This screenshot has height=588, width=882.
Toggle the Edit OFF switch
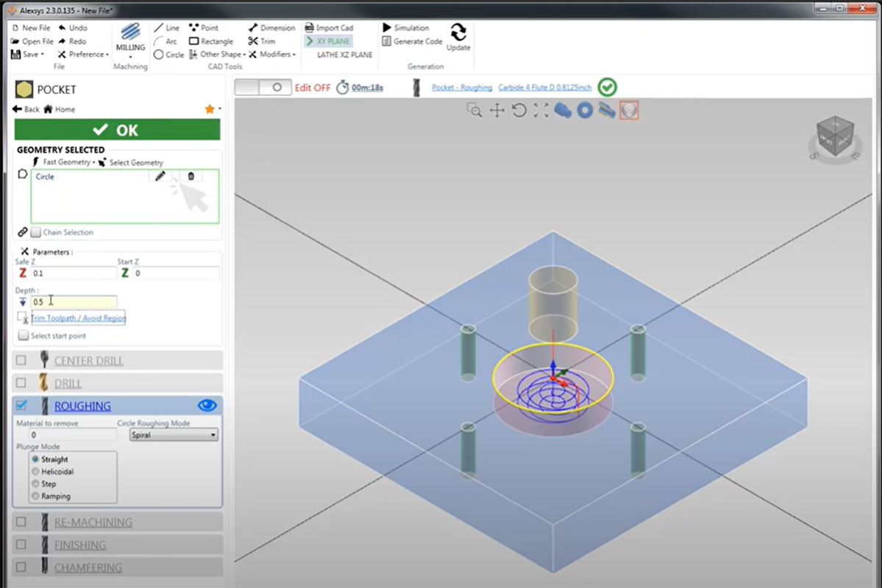click(x=263, y=87)
